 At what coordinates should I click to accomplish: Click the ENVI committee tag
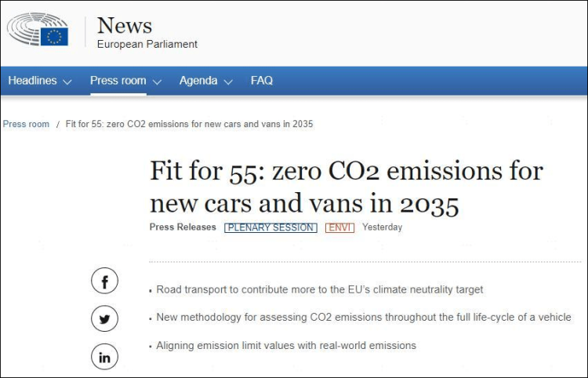(x=339, y=227)
